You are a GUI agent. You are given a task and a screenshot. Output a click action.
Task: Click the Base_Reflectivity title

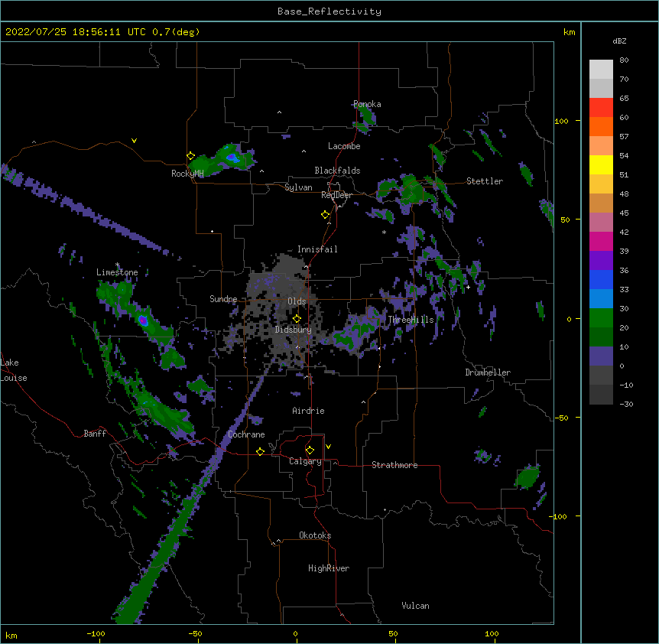(x=329, y=11)
